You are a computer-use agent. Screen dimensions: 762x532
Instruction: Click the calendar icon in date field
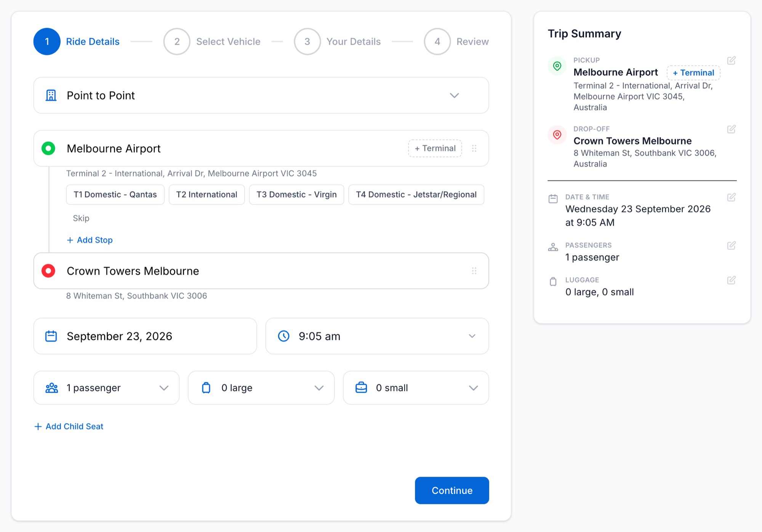[x=51, y=336]
